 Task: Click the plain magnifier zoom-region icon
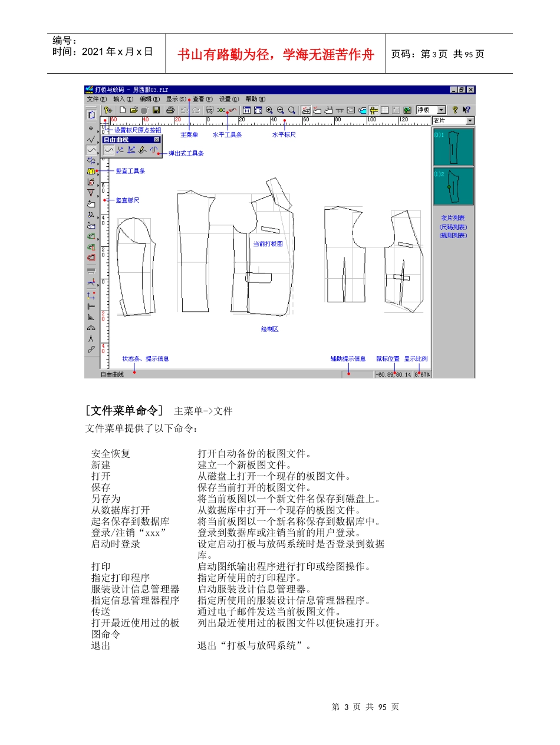point(292,110)
